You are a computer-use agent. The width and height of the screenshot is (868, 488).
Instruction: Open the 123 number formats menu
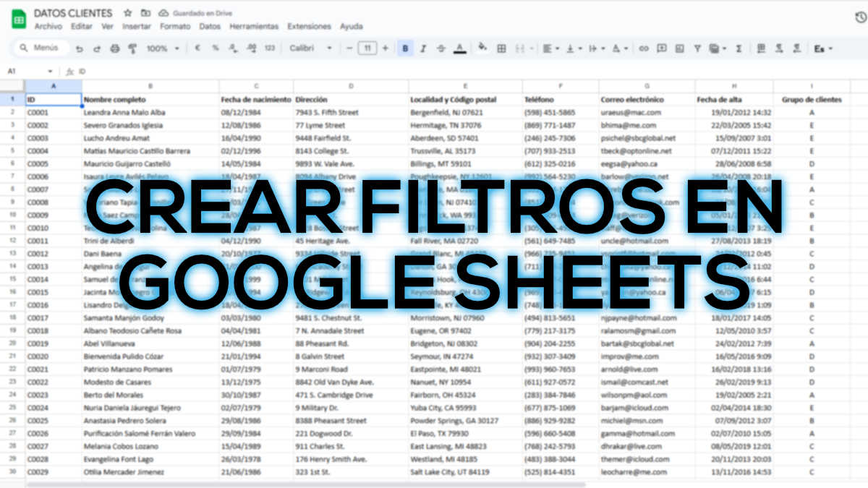click(270, 48)
